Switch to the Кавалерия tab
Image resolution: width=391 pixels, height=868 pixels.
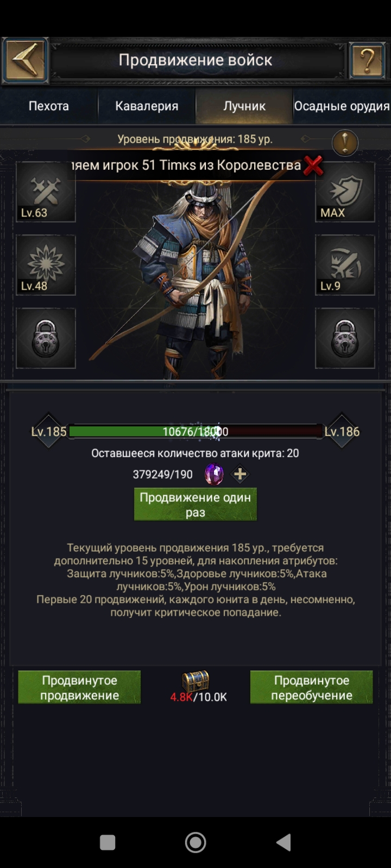tap(147, 106)
